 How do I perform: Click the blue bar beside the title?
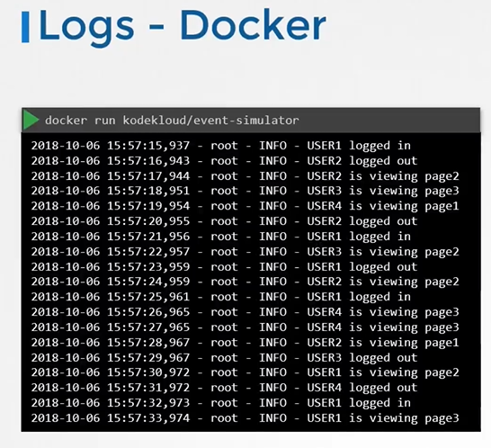(x=25, y=27)
